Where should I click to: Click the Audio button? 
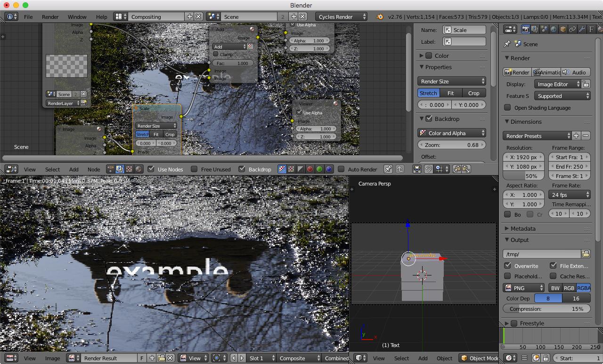click(576, 72)
